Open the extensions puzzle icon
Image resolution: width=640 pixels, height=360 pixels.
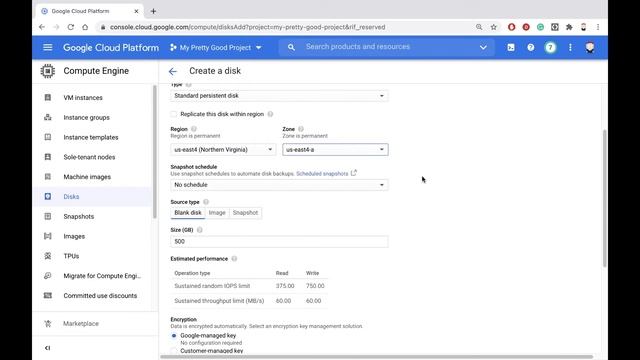pos(569,27)
